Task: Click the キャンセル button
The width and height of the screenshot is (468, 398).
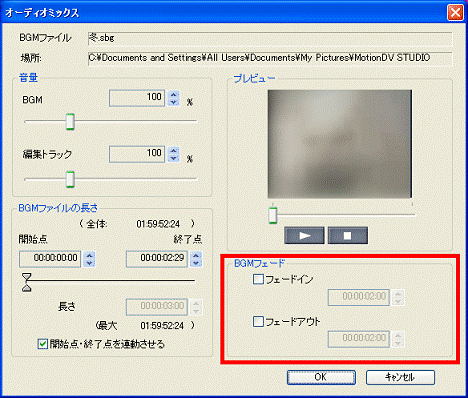Action: pos(400,377)
